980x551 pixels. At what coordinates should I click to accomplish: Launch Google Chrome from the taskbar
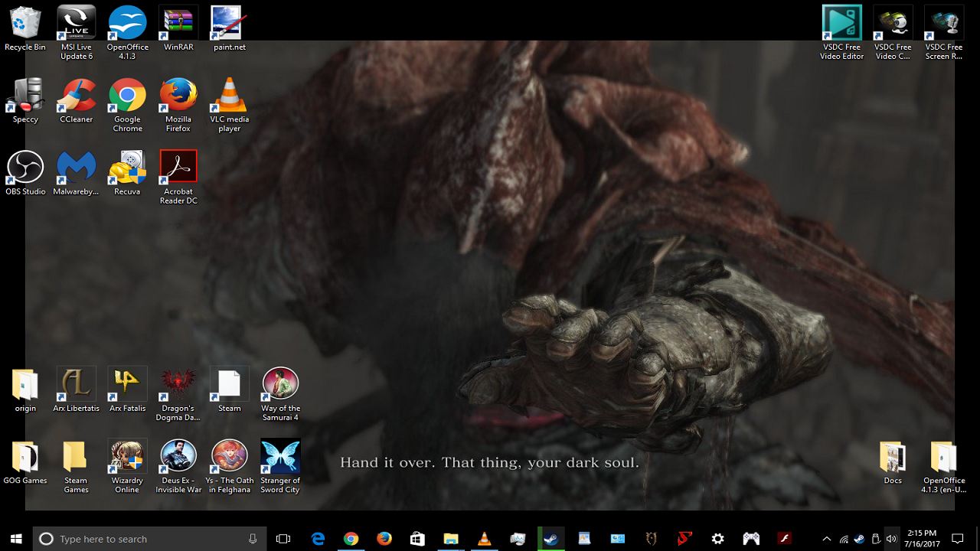(351, 539)
